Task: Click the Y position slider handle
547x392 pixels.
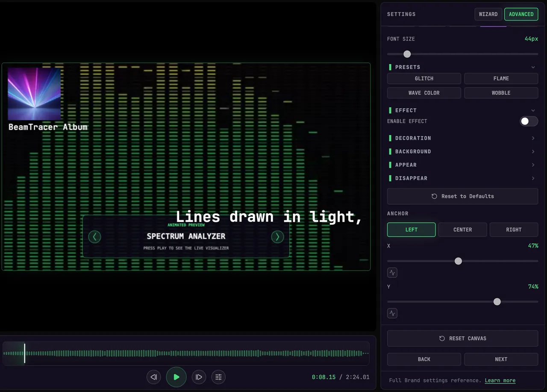Action: (x=497, y=302)
